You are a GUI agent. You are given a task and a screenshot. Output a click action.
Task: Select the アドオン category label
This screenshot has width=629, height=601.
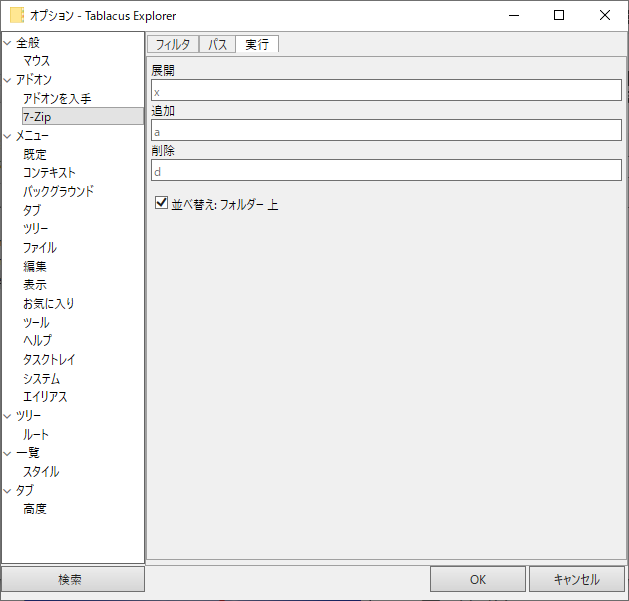(x=34, y=79)
